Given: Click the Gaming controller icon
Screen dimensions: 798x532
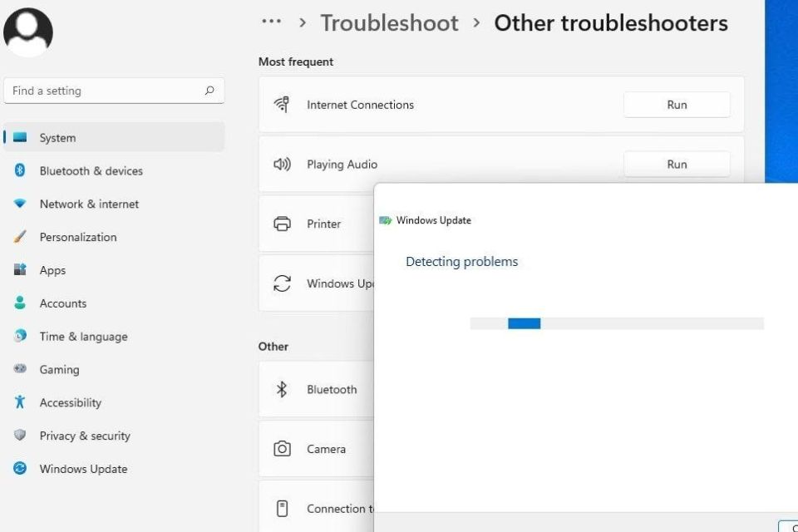Looking at the screenshot, I should tap(20, 368).
